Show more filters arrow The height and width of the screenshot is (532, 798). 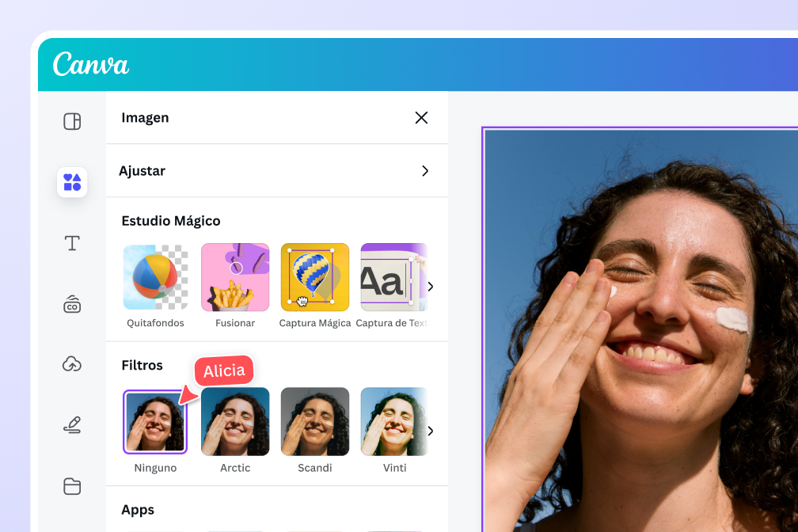[x=431, y=431]
